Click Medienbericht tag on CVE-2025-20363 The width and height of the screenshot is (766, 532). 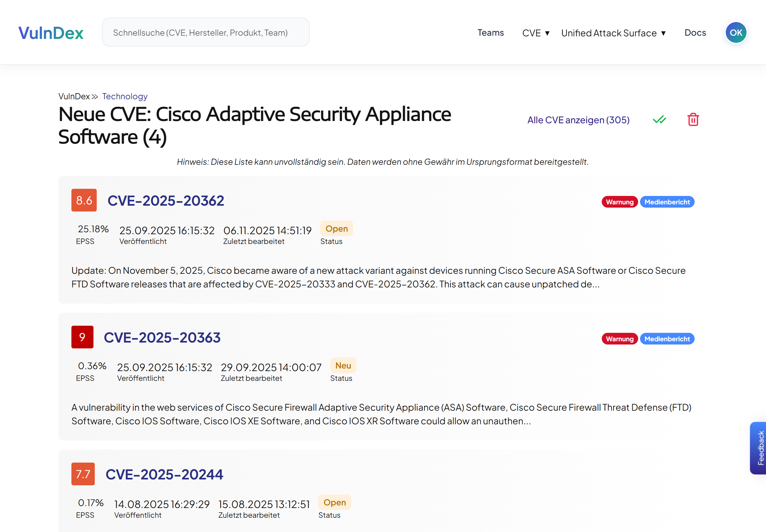(x=667, y=339)
